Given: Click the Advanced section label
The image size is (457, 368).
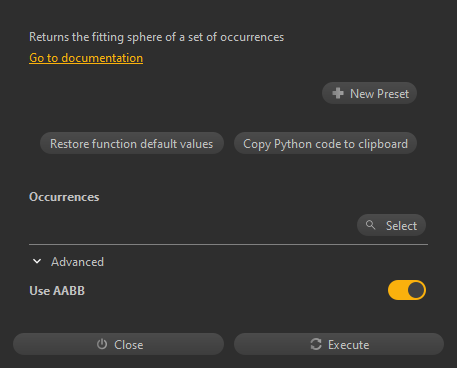Looking at the screenshot, I should (77, 262).
